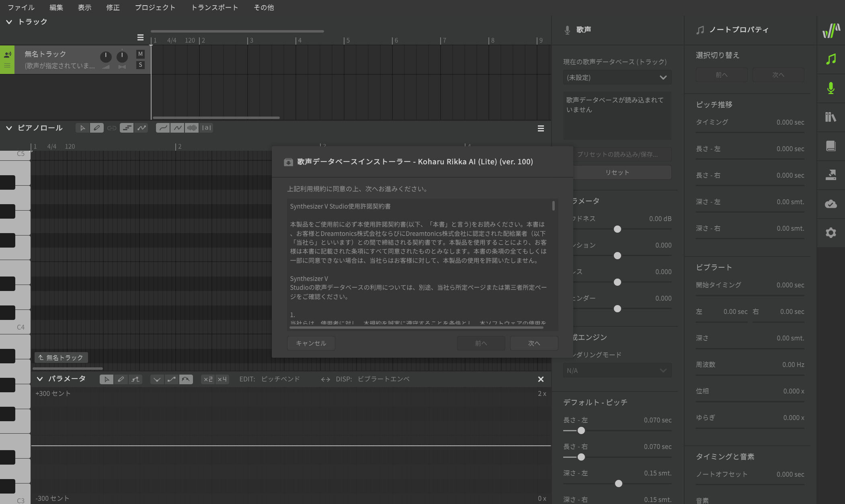Adjust default pitch 長さ - 左 slider

[x=581, y=430]
